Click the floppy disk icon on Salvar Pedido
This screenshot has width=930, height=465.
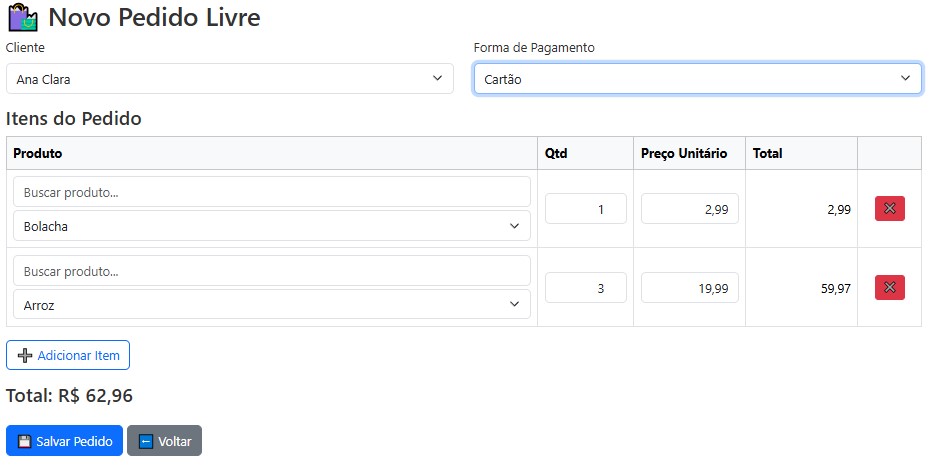[x=25, y=441]
